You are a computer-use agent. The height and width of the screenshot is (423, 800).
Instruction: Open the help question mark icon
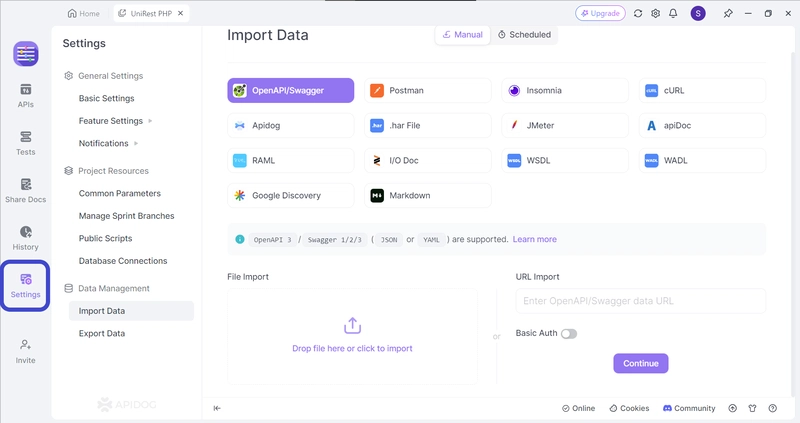[x=772, y=408]
